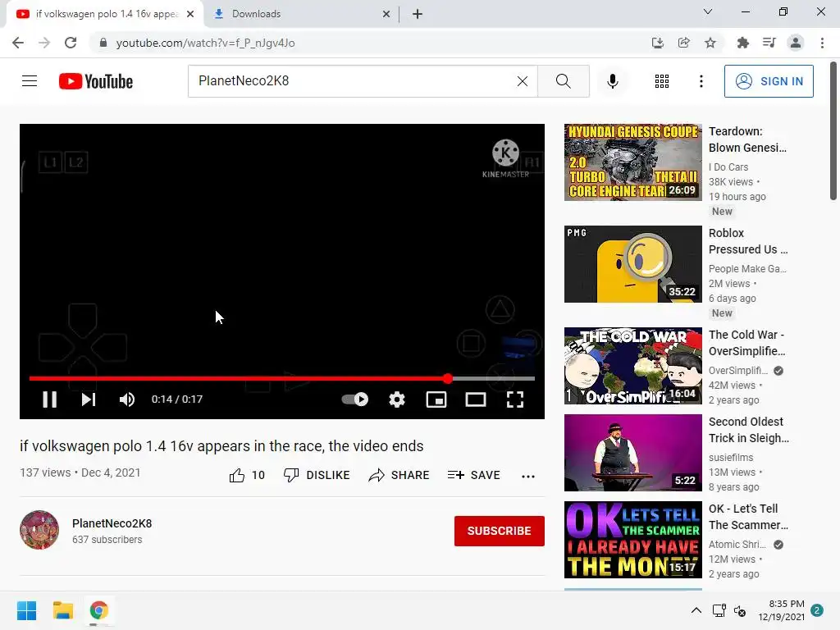The height and width of the screenshot is (630, 840).
Task: Go back to previous page
Action: pos(18,43)
